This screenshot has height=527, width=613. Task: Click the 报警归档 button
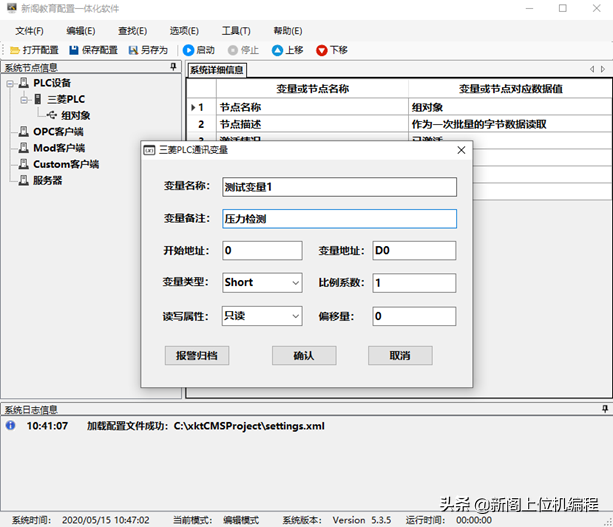(x=197, y=355)
